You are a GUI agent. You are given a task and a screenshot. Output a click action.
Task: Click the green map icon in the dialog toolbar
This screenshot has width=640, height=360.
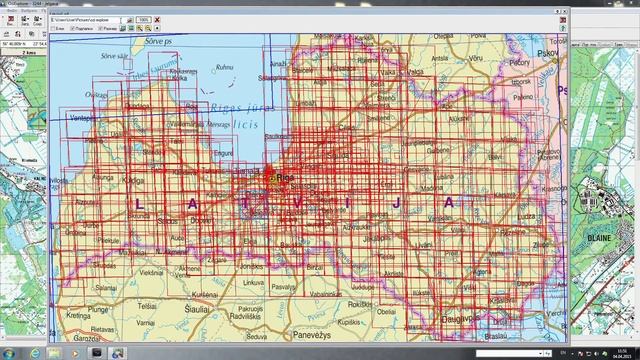131,29
